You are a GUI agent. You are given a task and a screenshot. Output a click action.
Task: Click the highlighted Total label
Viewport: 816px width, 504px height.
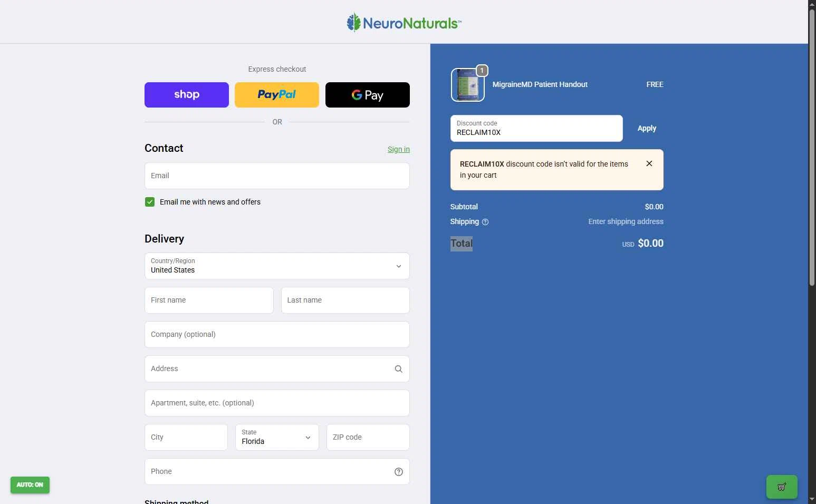pyautogui.click(x=462, y=244)
